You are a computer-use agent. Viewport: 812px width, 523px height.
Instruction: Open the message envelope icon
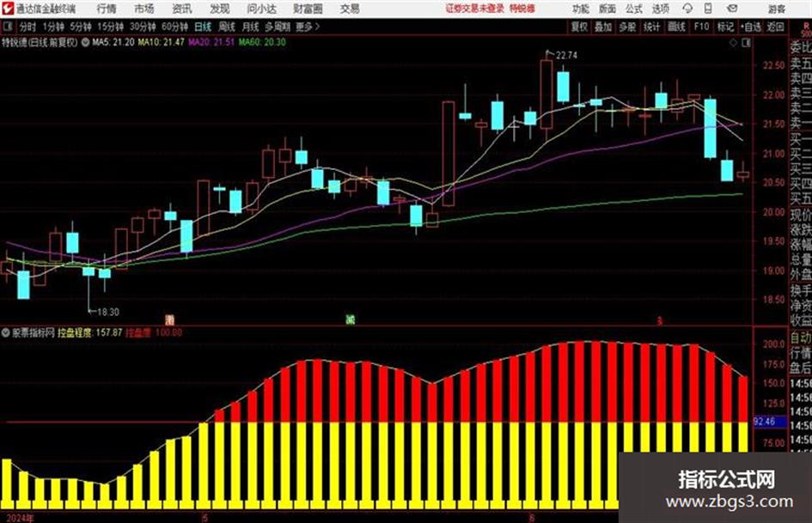pyautogui.click(x=732, y=9)
